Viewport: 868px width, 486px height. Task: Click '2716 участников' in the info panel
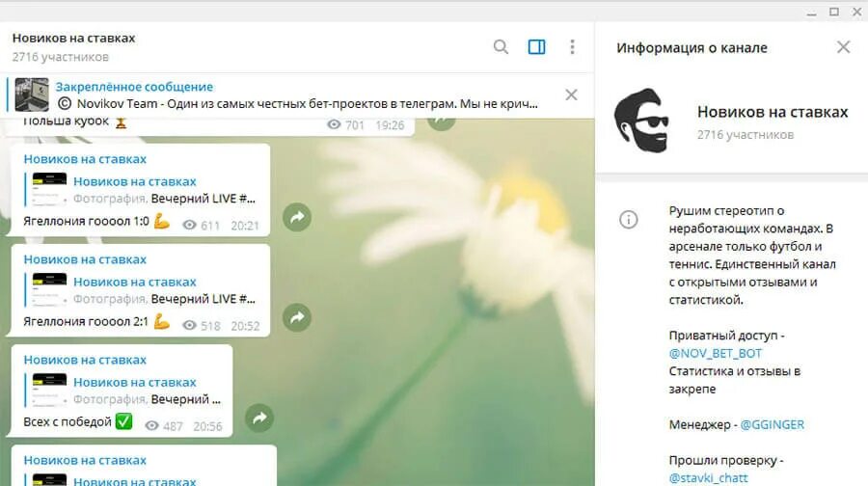(746, 134)
